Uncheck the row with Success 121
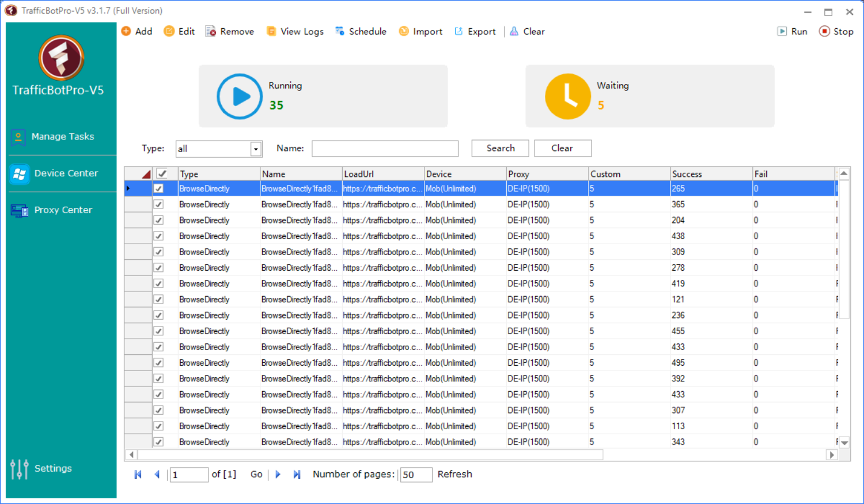The image size is (864, 504). coord(158,300)
